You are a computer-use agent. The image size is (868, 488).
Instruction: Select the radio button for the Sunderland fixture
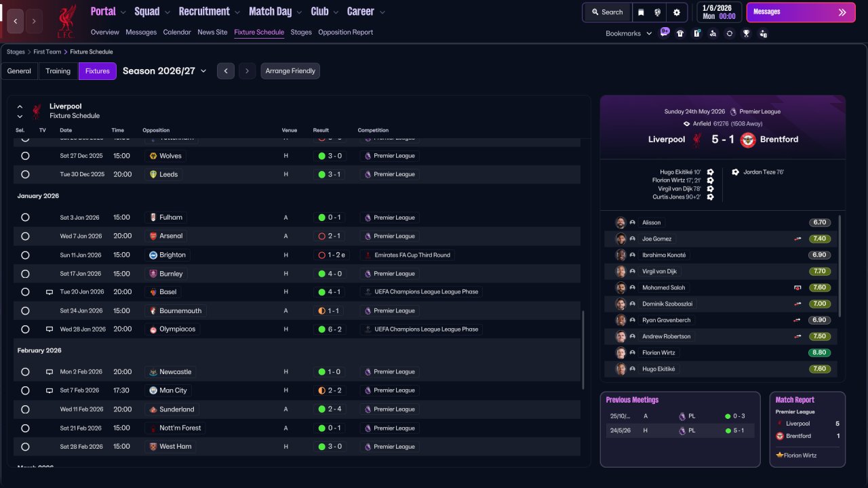(25, 409)
